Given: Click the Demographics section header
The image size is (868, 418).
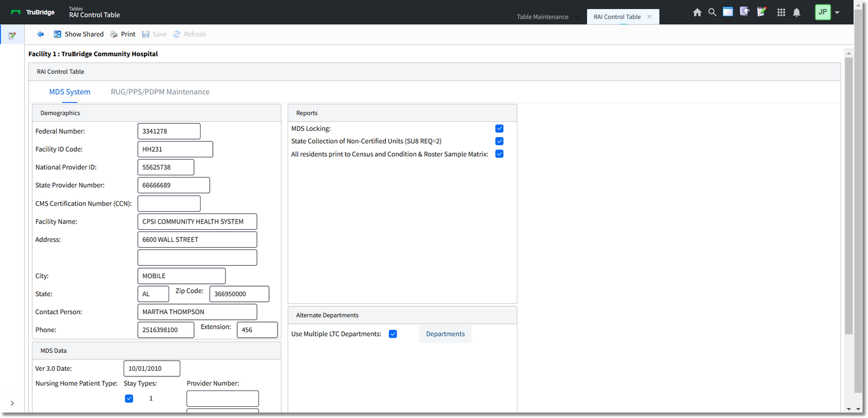Looking at the screenshot, I should [157, 113].
